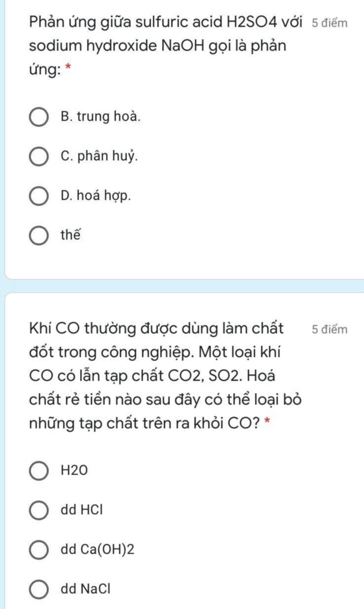The image size is (364, 609).
Task: Click the 'C. phân huỷ.' answer label
Action: click(99, 156)
